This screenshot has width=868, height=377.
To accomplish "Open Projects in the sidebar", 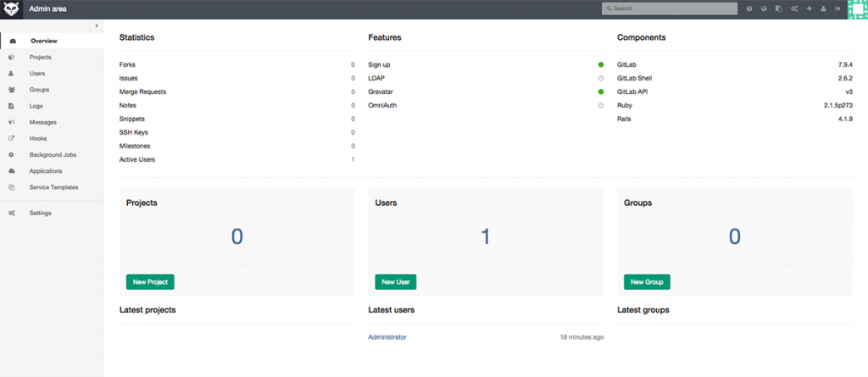I will [40, 57].
